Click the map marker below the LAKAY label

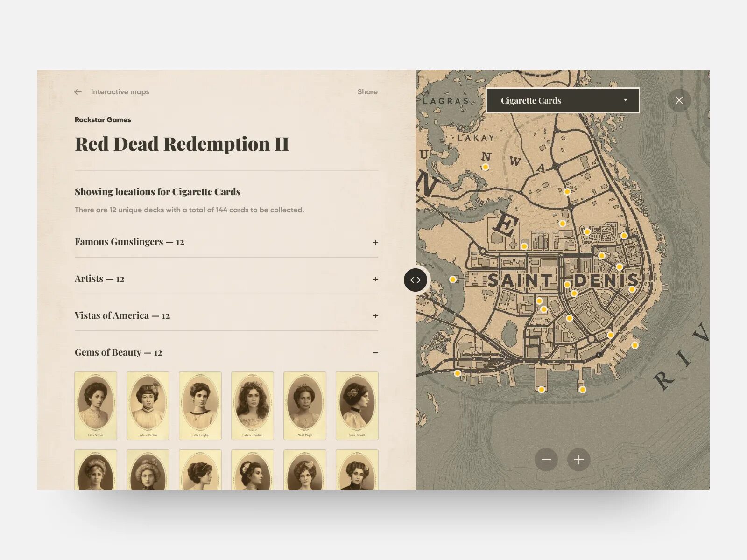(x=486, y=167)
